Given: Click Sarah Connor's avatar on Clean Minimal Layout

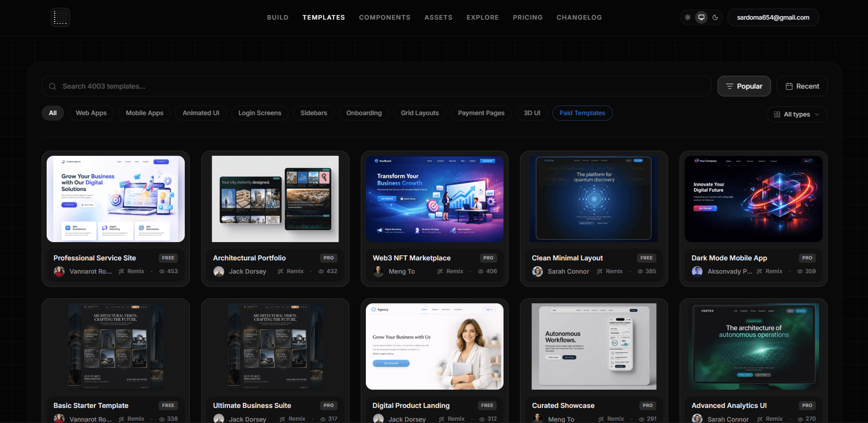Looking at the screenshot, I should [x=537, y=271].
